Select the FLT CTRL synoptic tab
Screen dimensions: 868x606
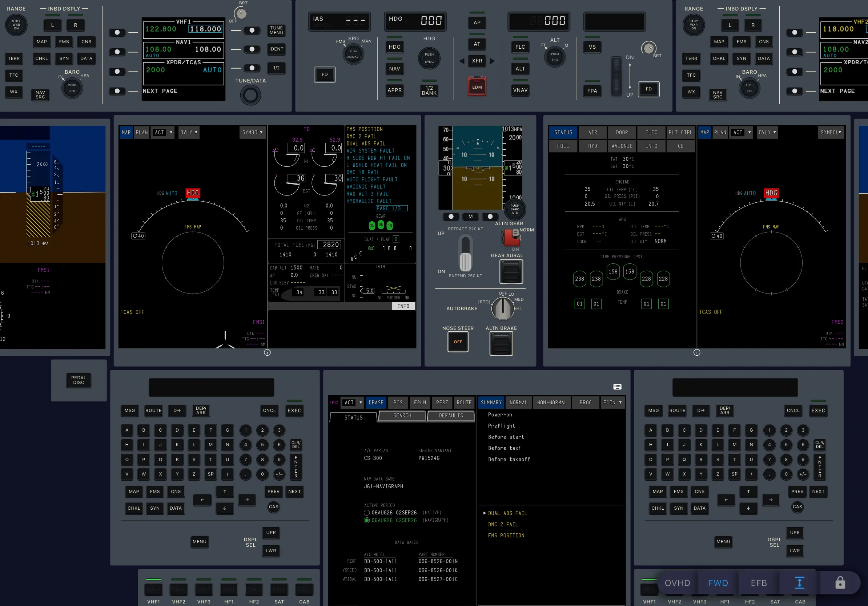[680, 132]
